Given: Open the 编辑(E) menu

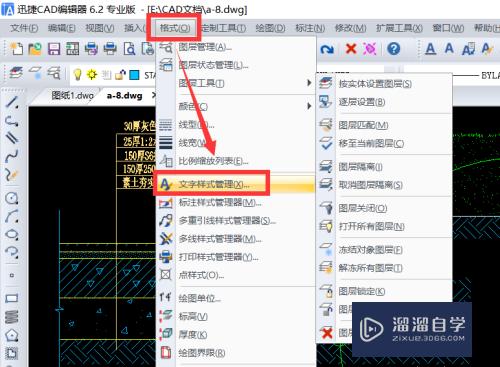Looking at the screenshot, I should (61, 28).
